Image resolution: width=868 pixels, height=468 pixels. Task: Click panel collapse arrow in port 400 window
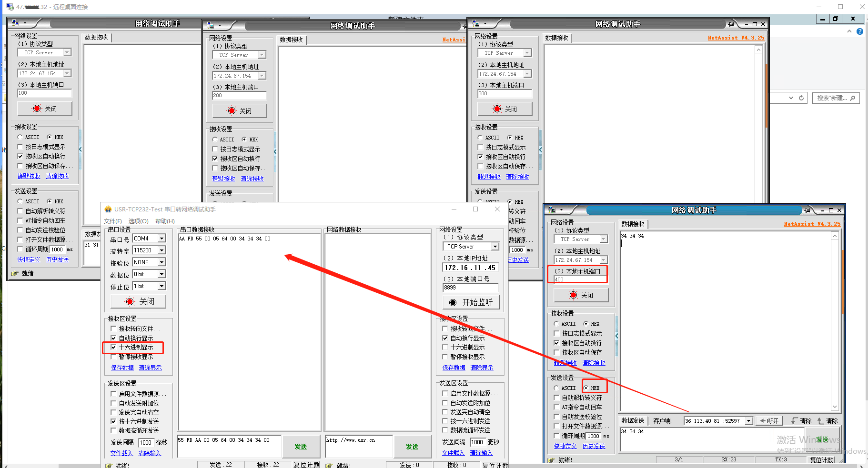click(616, 336)
